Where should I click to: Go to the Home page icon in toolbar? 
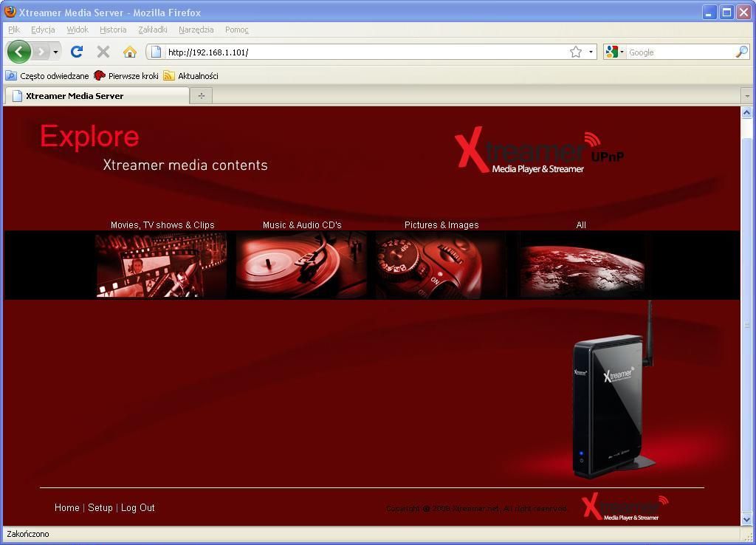[x=130, y=52]
